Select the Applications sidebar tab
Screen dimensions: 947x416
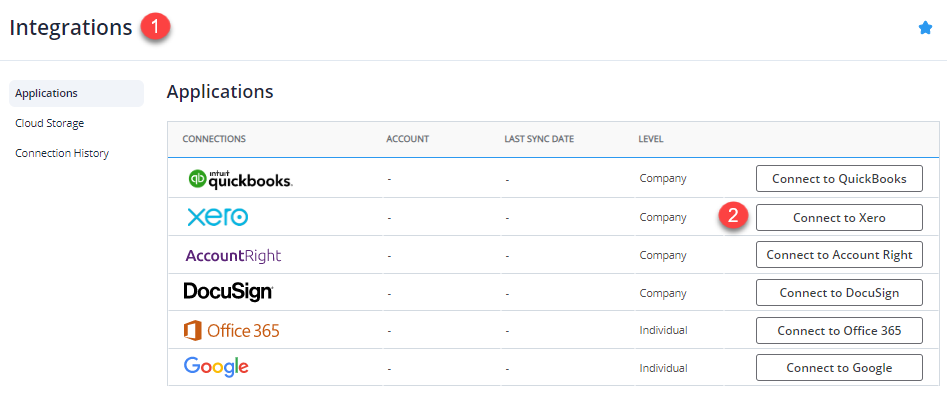(77, 94)
